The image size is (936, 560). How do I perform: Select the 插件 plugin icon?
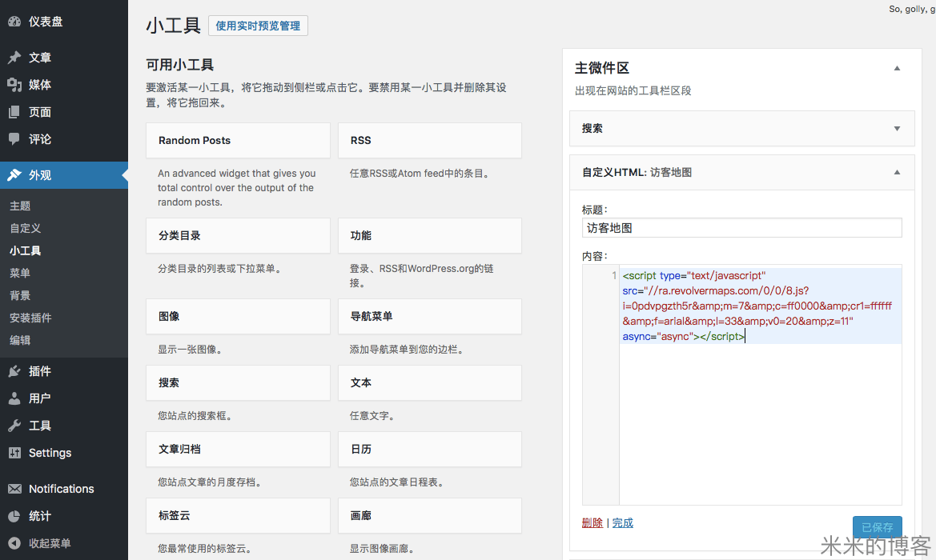[x=14, y=370]
